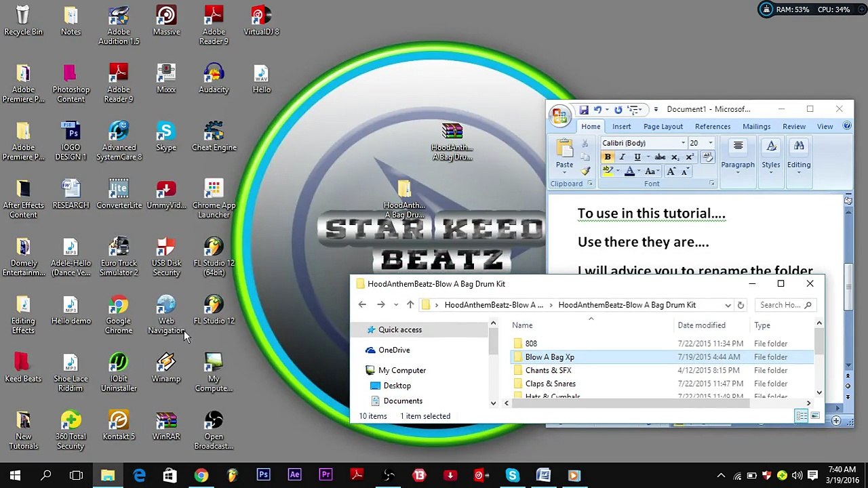Click the Format Painter brush icon

pos(586,171)
